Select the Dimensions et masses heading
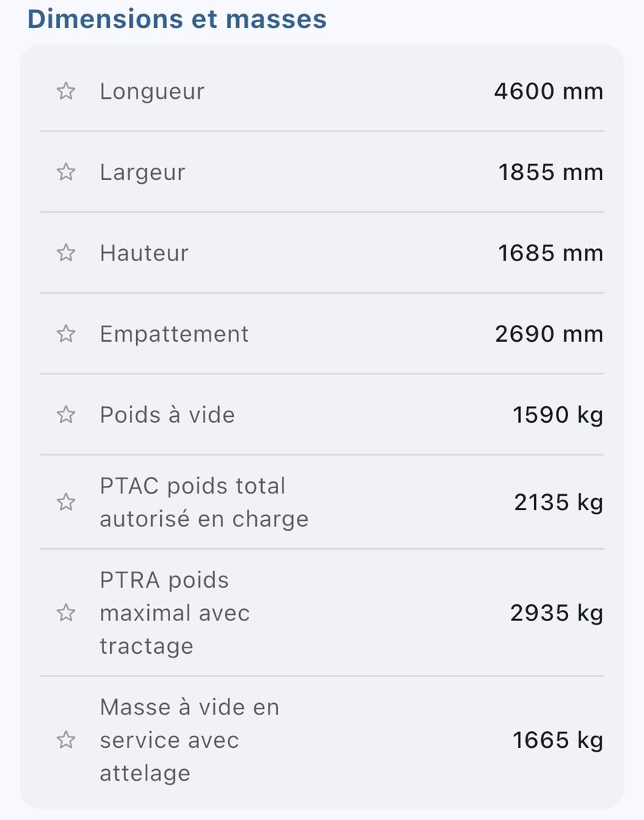This screenshot has width=644, height=820. pyautogui.click(x=177, y=19)
